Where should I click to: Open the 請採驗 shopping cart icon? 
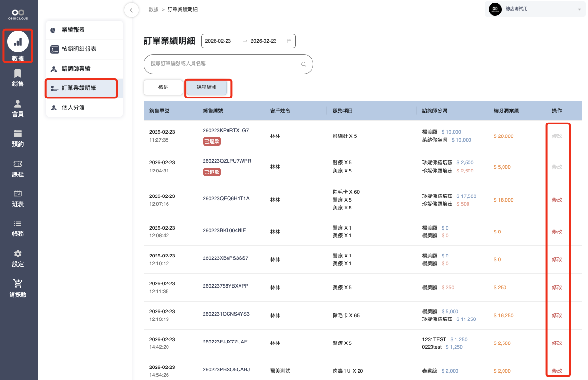click(x=18, y=284)
